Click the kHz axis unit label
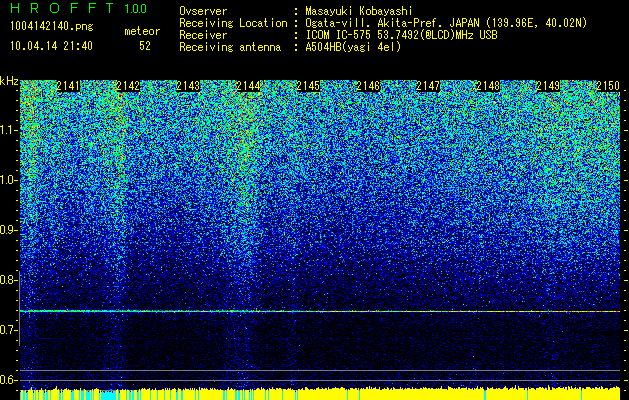 point(9,81)
